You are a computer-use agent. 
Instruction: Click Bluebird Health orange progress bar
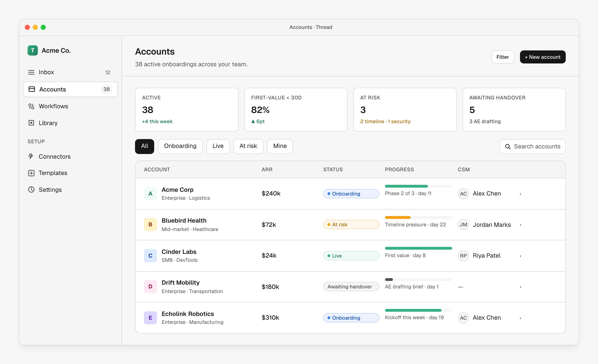(x=418, y=217)
